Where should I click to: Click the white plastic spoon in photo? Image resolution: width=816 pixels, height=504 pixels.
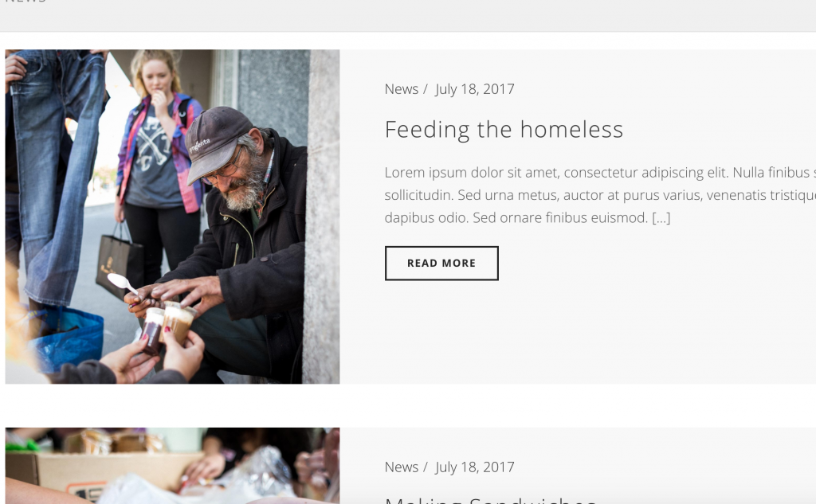(123, 283)
